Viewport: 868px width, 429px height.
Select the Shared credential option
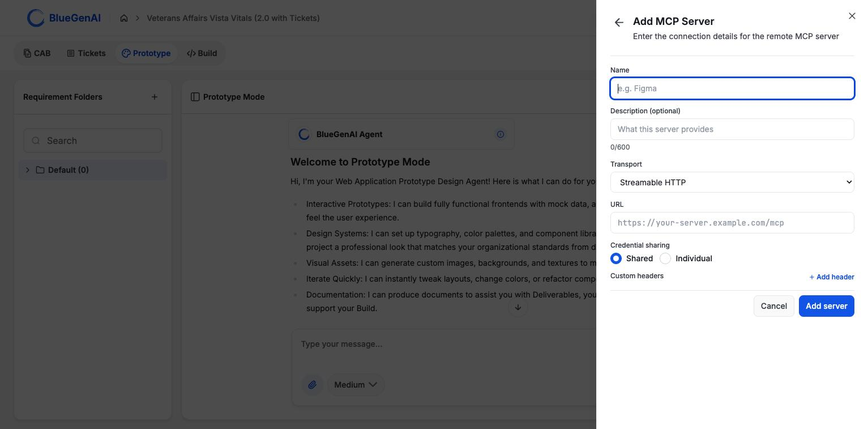tap(616, 258)
